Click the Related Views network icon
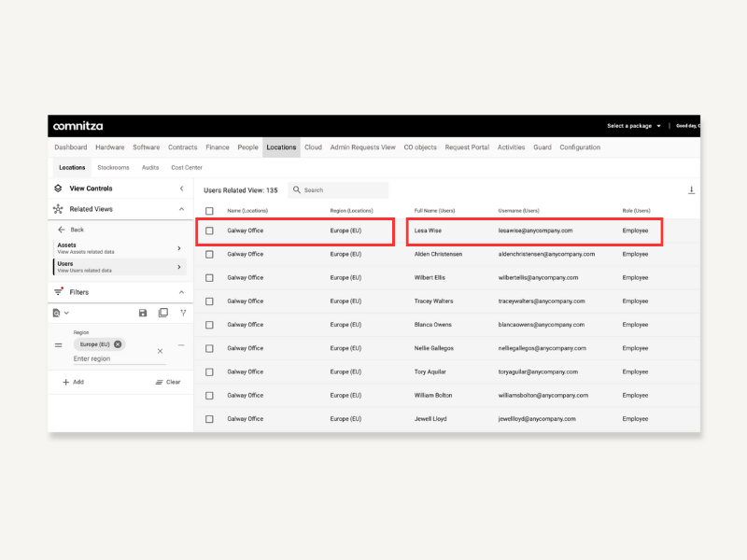Viewport: 747px width, 560px height. click(x=58, y=209)
